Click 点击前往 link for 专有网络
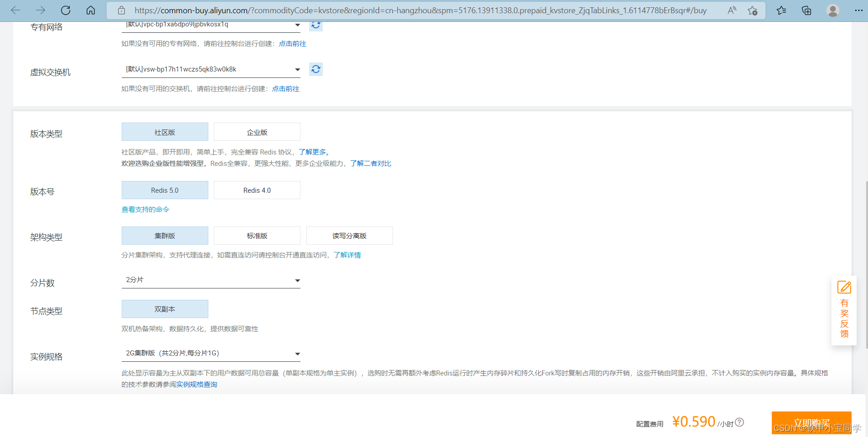Image resolution: width=868 pixels, height=437 pixels. [293, 44]
